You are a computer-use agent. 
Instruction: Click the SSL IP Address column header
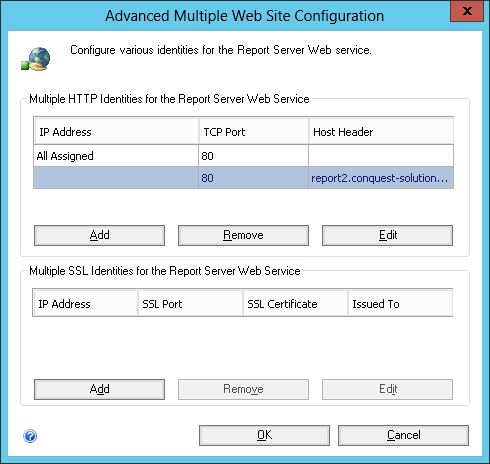(85, 304)
